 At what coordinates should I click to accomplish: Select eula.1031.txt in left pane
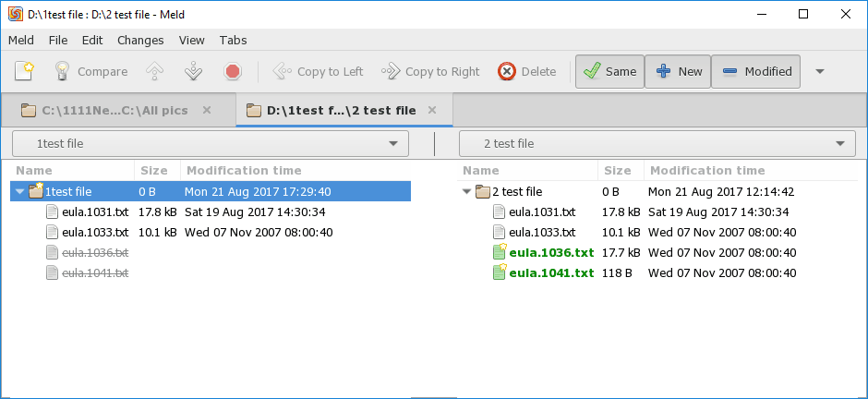coord(95,212)
